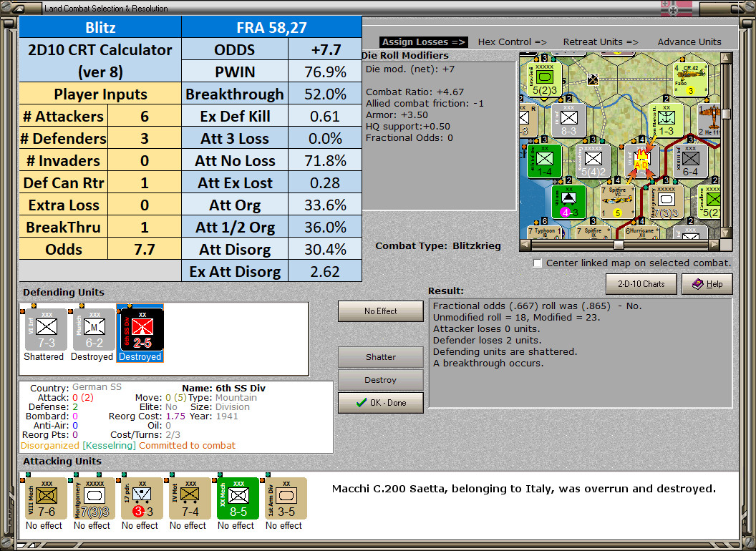Click the "[Kesselring]" text in unit details
This screenshot has width=756, height=551.
click(x=109, y=445)
